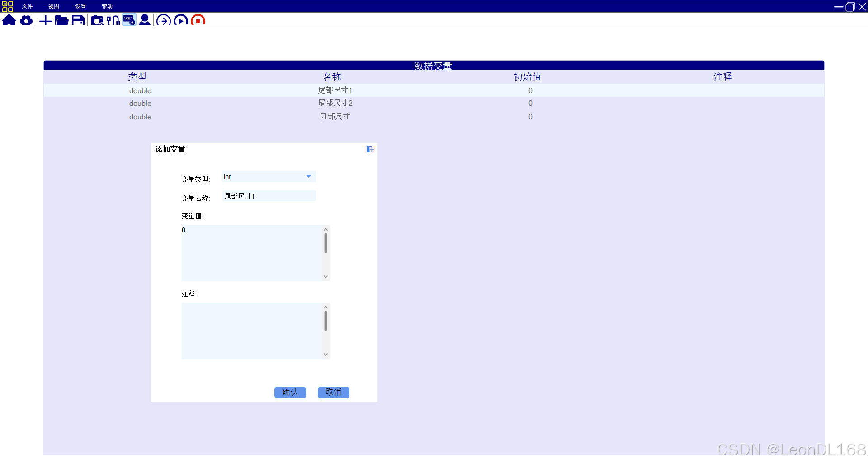Screen dimensions: 868x464
Task: Click the 变量名称 input field
Action: coord(269,196)
